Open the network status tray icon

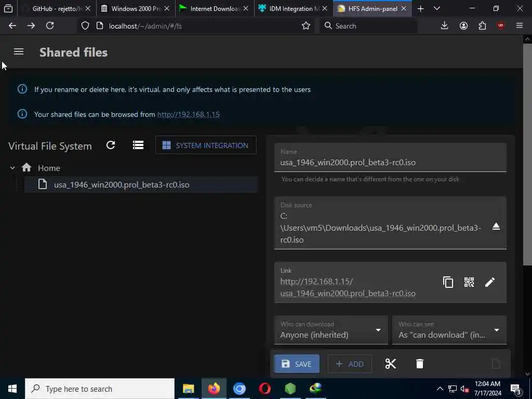click(x=453, y=389)
